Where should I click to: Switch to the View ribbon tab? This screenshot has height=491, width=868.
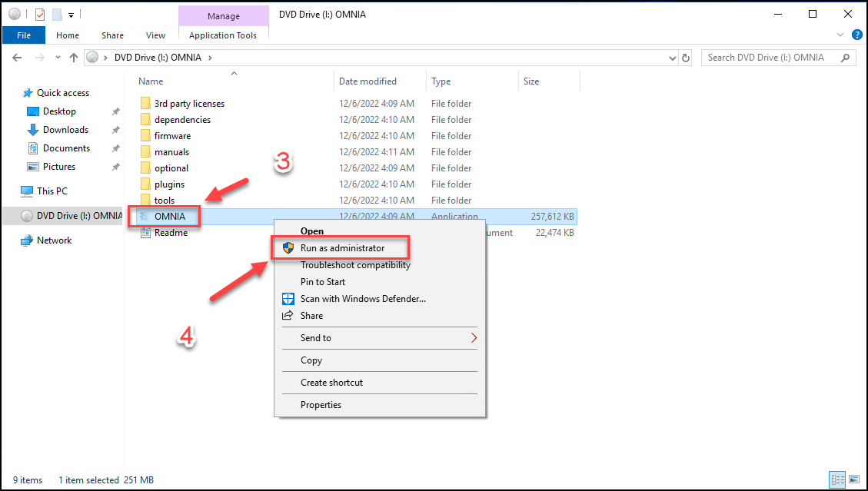click(155, 35)
